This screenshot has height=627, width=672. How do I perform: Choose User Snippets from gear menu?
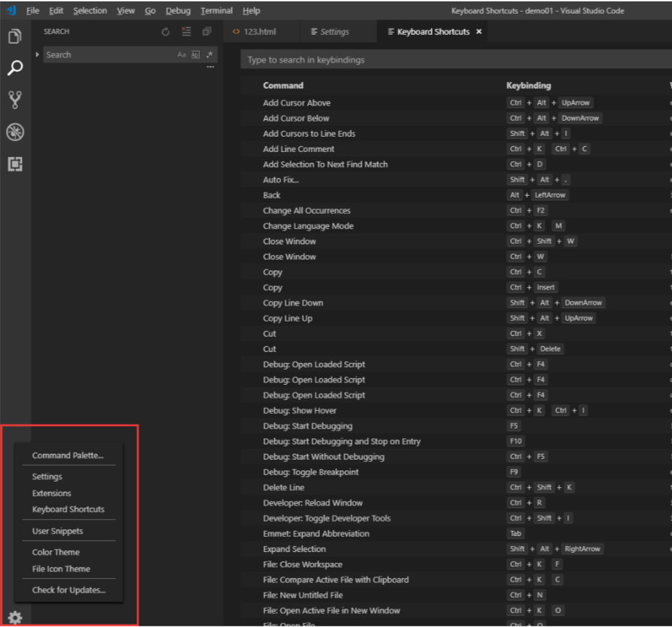click(57, 530)
